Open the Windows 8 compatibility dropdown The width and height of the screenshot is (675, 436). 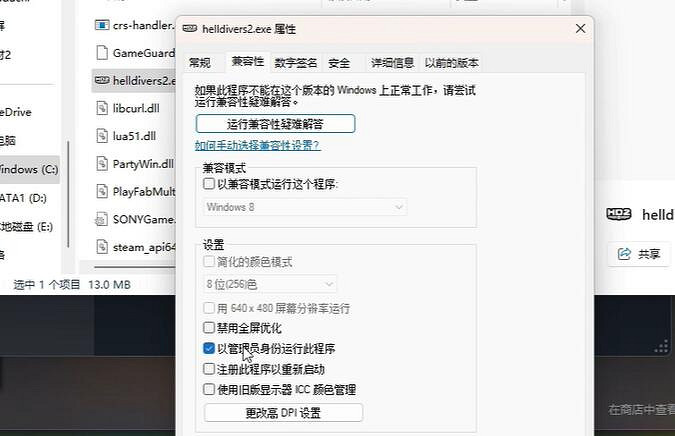tap(304, 206)
